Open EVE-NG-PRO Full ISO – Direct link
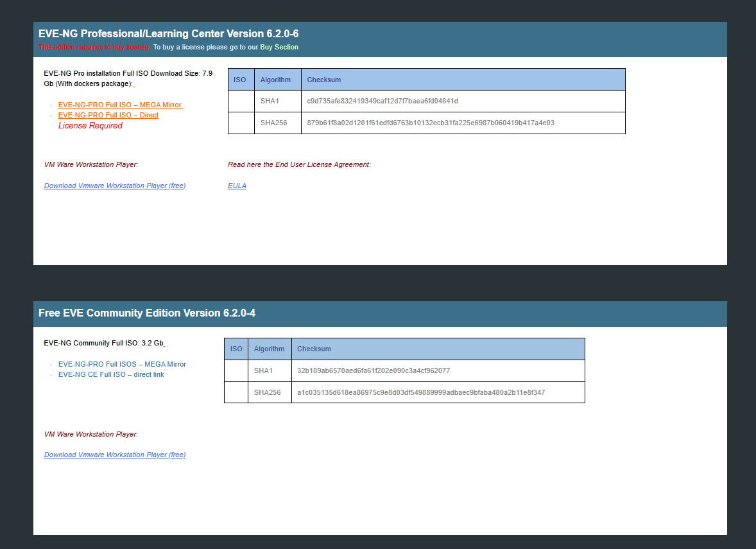Viewport: 756px width, 549px height. [x=108, y=116]
